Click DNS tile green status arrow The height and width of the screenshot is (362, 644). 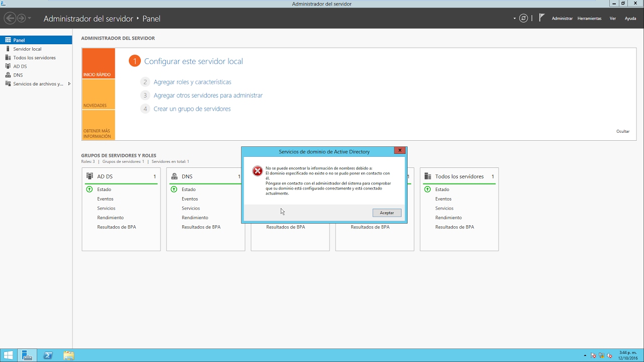[x=174, y=190]
